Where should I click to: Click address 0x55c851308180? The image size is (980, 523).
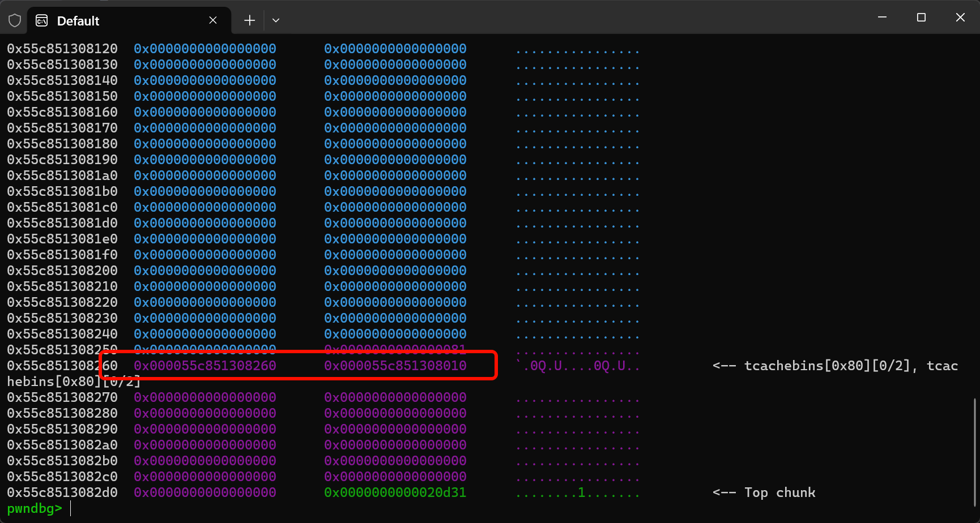62,144
